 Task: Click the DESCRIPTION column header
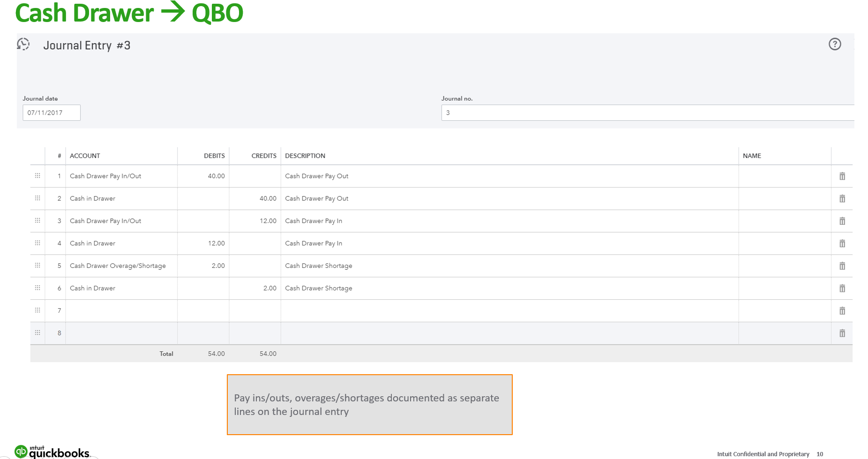coord(305,156)
